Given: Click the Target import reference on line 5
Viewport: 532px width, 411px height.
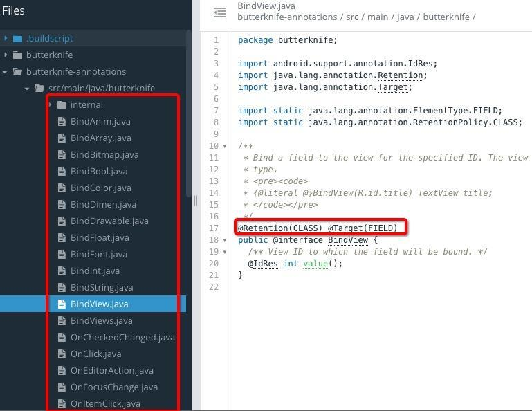Looking at the screenshot, I should [392, 87].
